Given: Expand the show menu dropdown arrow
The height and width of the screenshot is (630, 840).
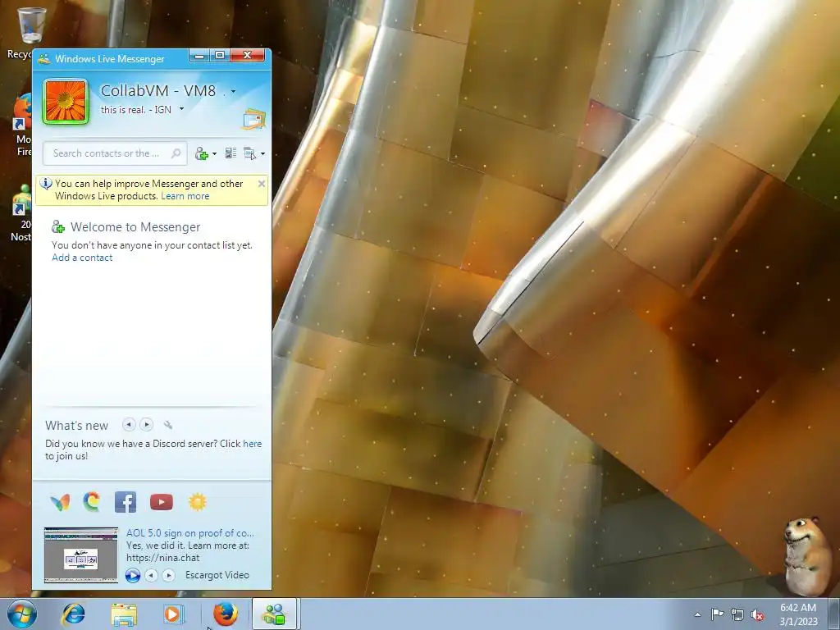Looking at the screenshot, I should [262, 153].
